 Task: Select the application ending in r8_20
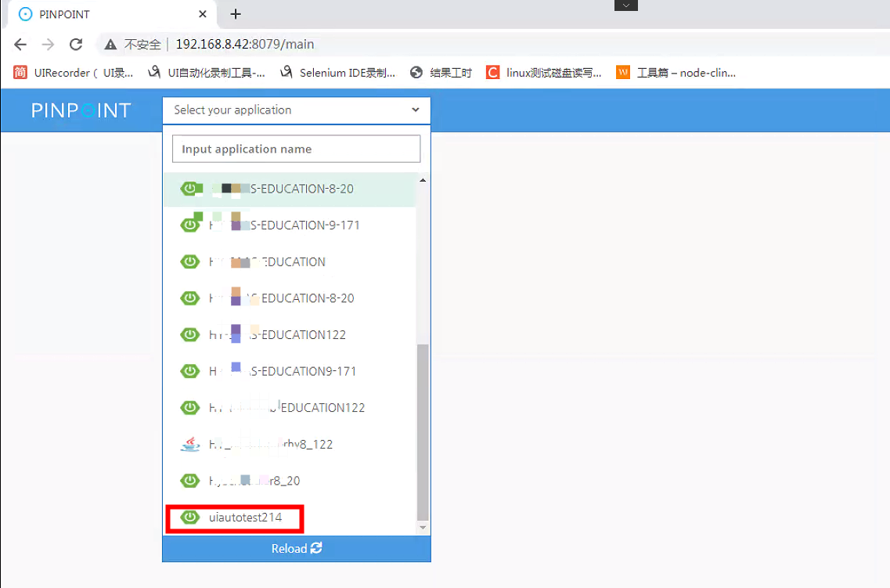point(290,481)
